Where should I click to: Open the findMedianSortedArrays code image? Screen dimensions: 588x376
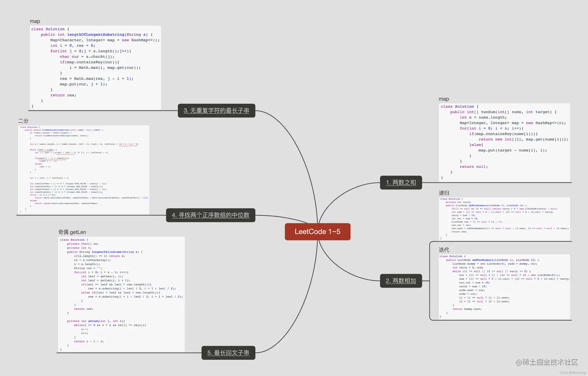pyautogui.click(x=84, y=170)
